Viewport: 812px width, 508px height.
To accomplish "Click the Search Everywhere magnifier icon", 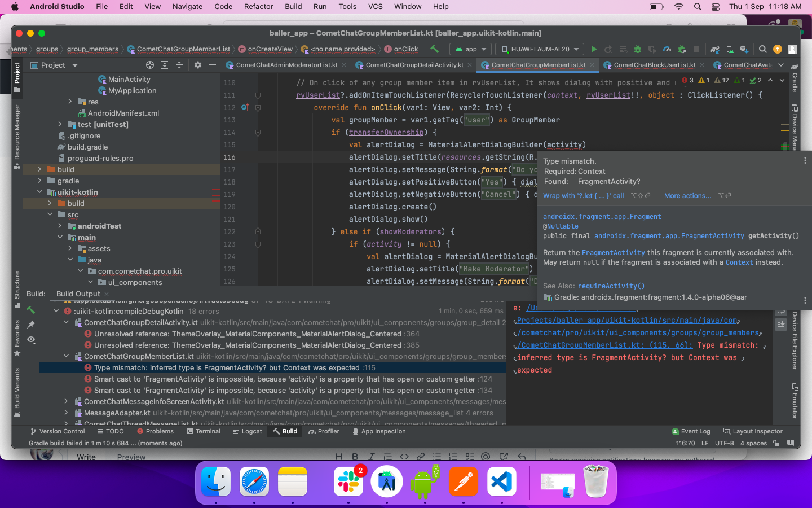I will pos(763,49).
